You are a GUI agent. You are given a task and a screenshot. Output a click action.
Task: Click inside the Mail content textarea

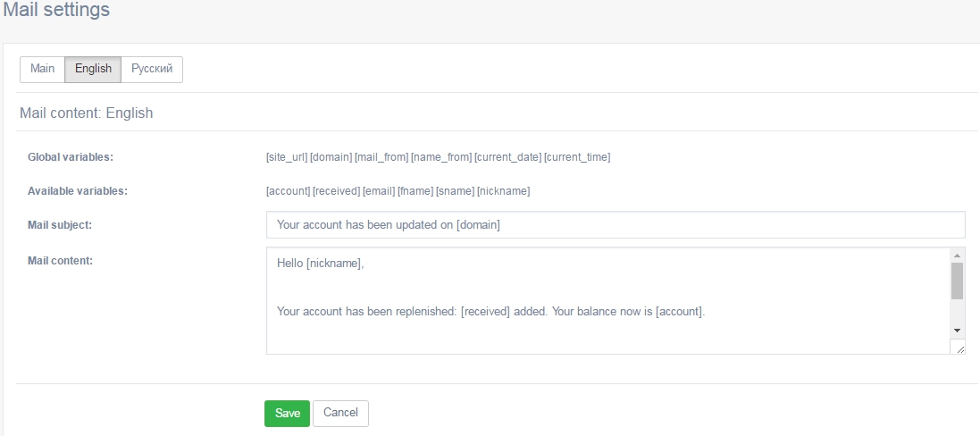tap(607, 301)
